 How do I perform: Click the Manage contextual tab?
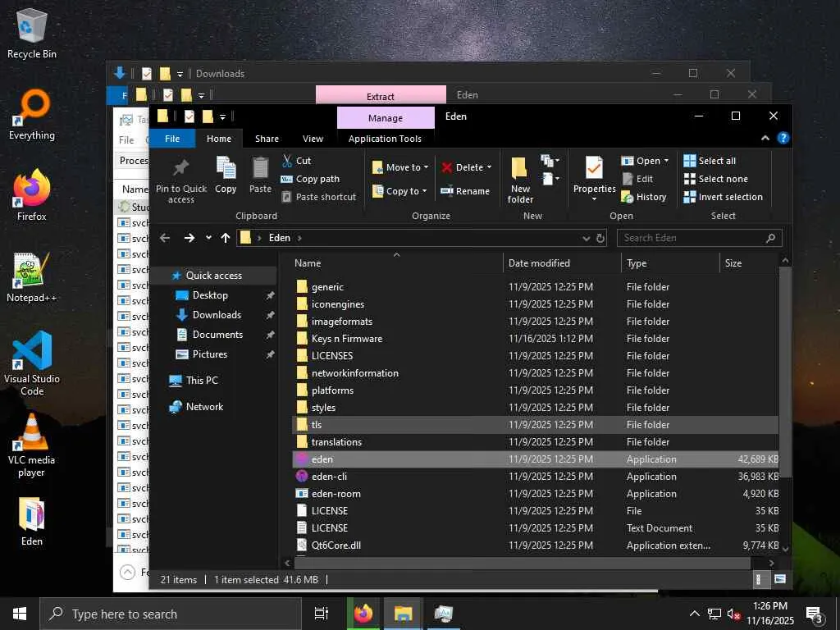click(386, 118)
